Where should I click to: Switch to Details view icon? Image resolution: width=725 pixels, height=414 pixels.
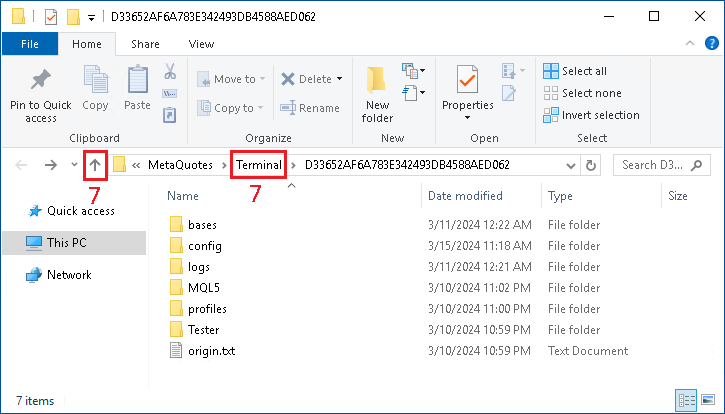pyautogui.click(x=686, y=400)
